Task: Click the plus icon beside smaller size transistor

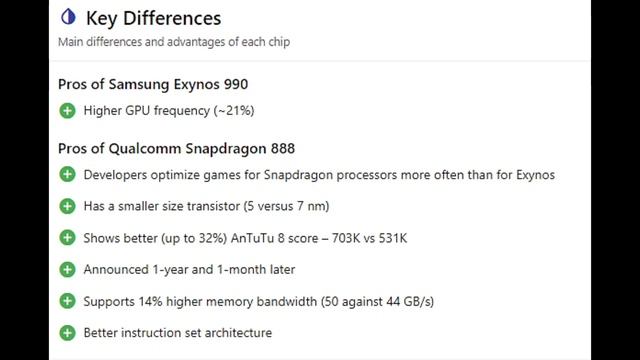Action: coord(67,206)
